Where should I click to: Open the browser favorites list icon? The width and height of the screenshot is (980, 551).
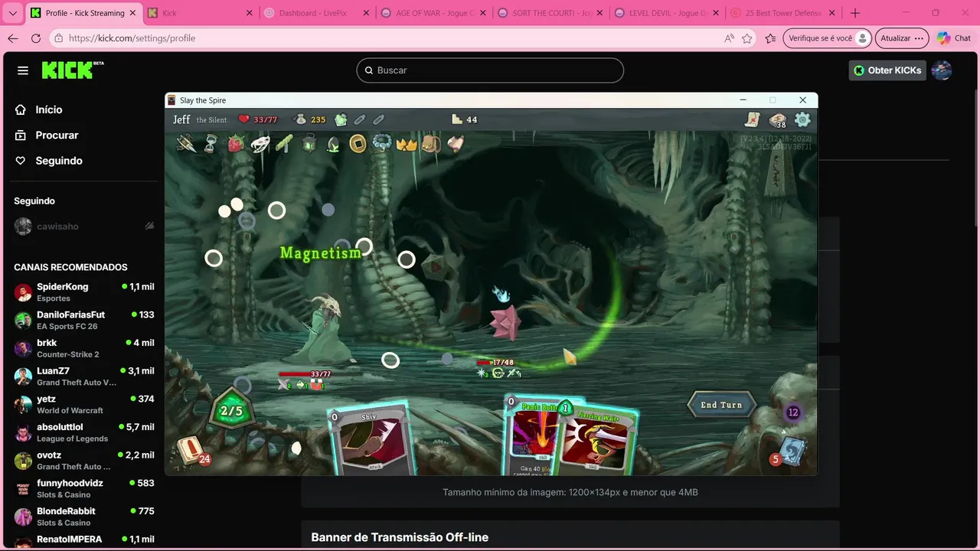[770, 38]
